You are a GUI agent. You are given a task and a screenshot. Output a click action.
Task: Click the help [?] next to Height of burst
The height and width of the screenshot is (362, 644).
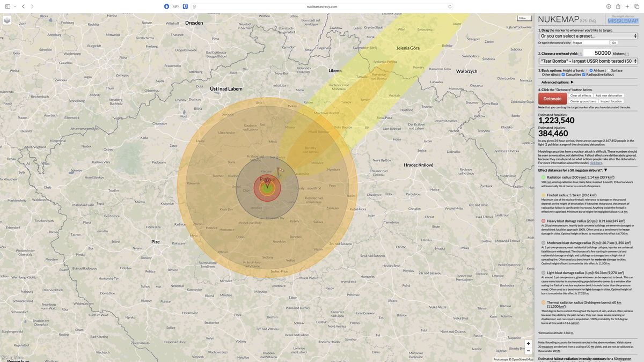click(x=587, y=70)
